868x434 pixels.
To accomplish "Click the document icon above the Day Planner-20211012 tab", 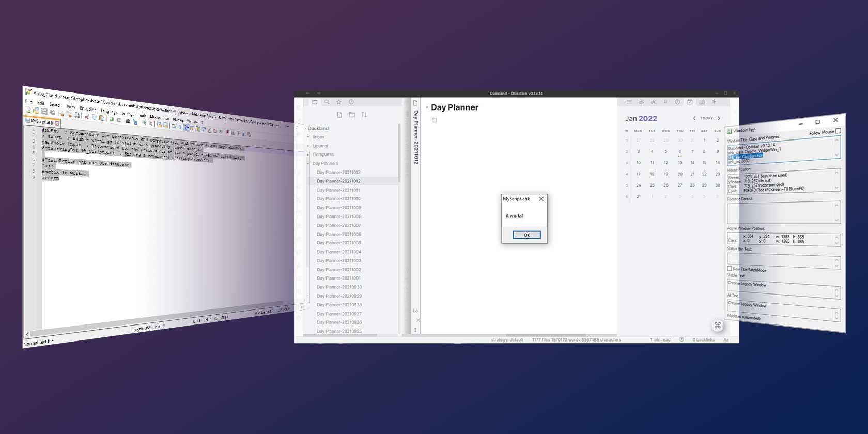I will (415, 103).
